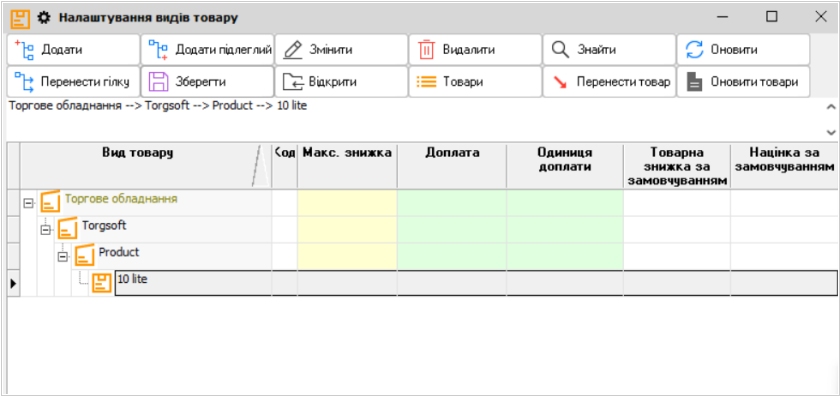Select the Torgsoft tree row
Image resolution: width=840 pixels, height=396 pixels.
tap(423, 229)
